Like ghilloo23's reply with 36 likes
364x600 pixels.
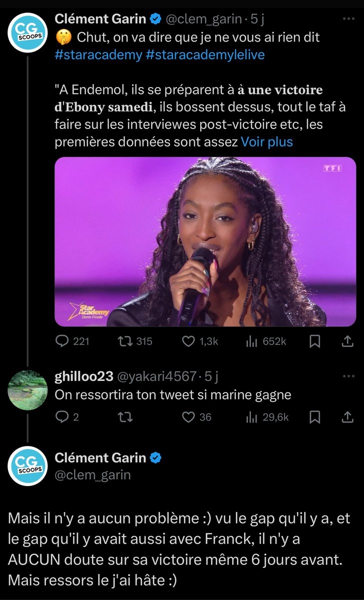(x=188, y=416)
